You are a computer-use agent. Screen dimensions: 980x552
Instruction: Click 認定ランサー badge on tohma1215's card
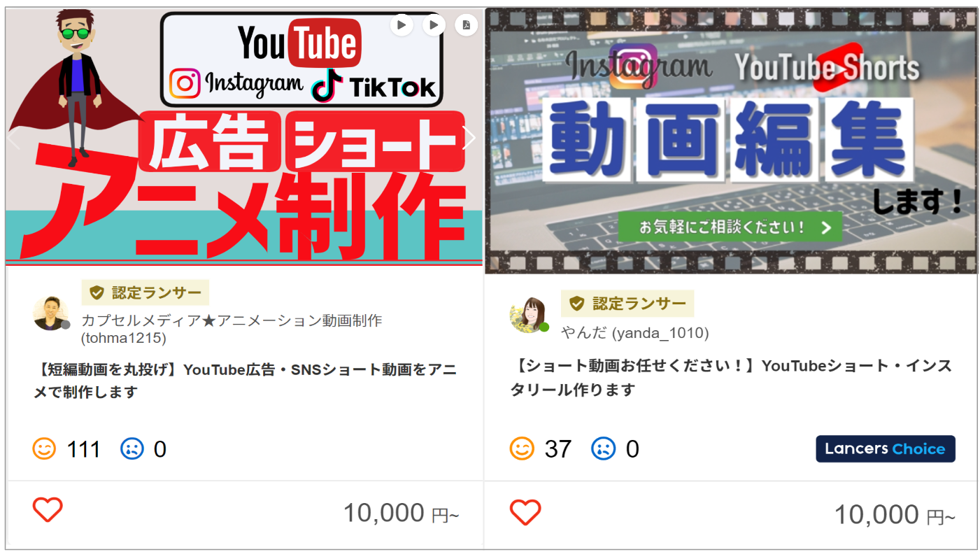(145, 292)
